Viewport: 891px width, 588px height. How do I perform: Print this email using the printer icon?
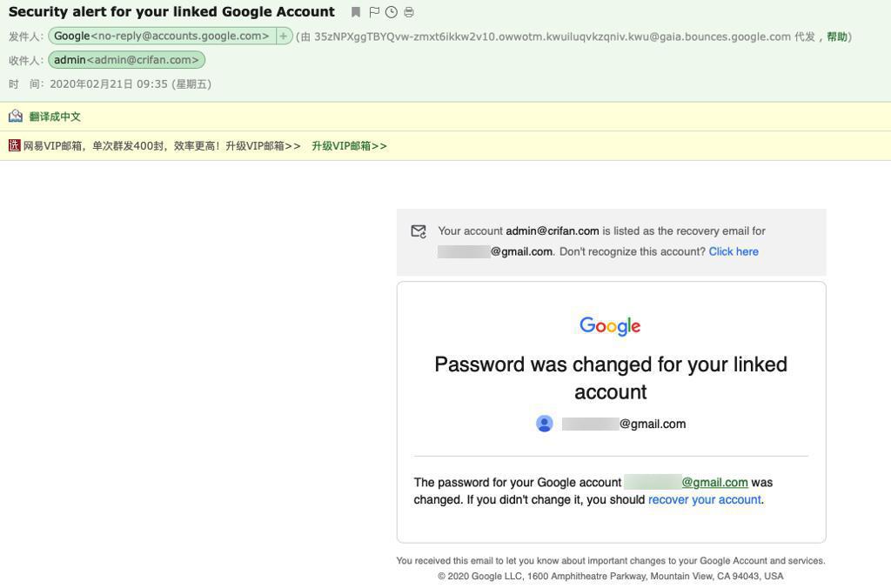[409, 12]
